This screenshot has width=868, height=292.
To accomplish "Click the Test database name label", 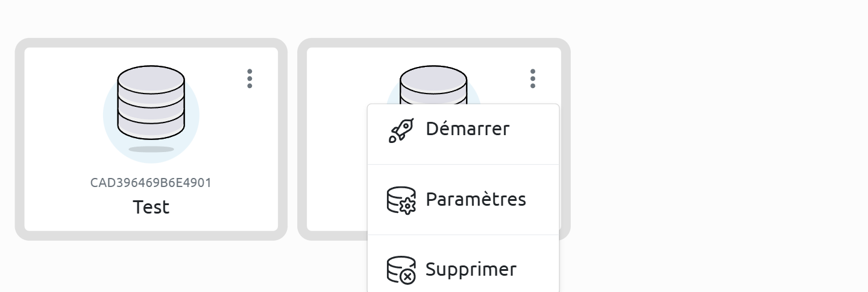I will [x=151, y=208].
